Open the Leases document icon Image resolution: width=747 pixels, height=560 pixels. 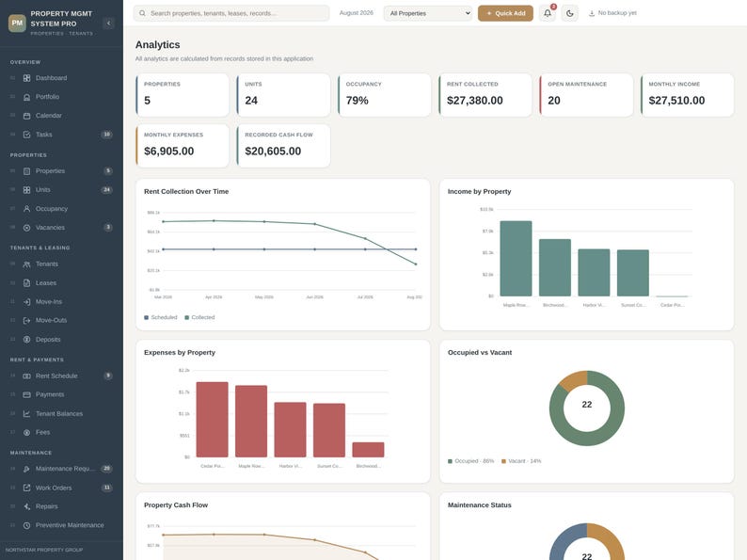tap(26, 283)
